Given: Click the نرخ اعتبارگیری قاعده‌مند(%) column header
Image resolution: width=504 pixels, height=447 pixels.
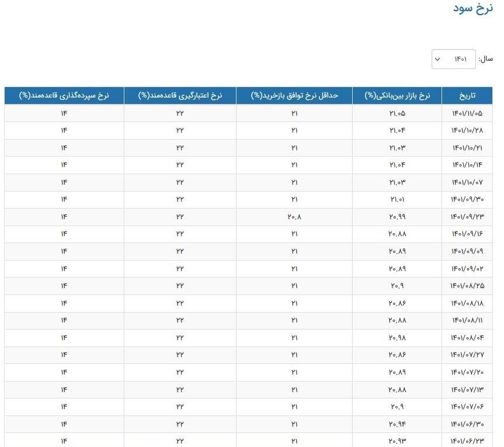Looking at the screenshot, I should point(180,95).
